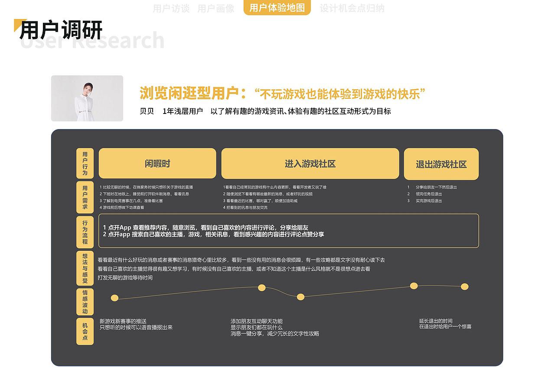Click the 闲暇时 stage box

coord(157,163)
